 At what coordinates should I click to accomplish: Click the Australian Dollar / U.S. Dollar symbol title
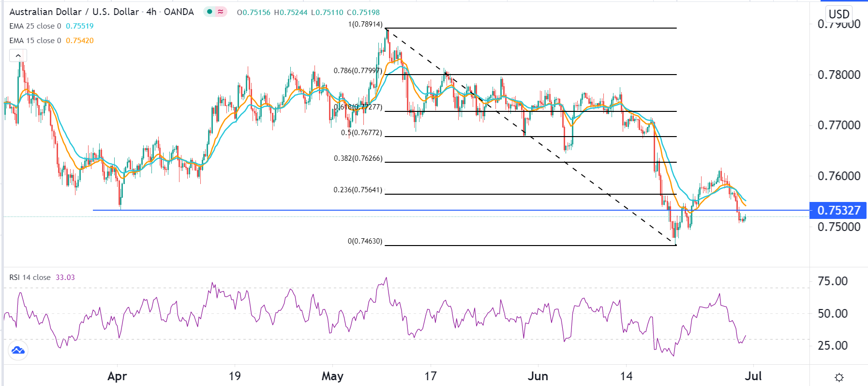point(74,12)
